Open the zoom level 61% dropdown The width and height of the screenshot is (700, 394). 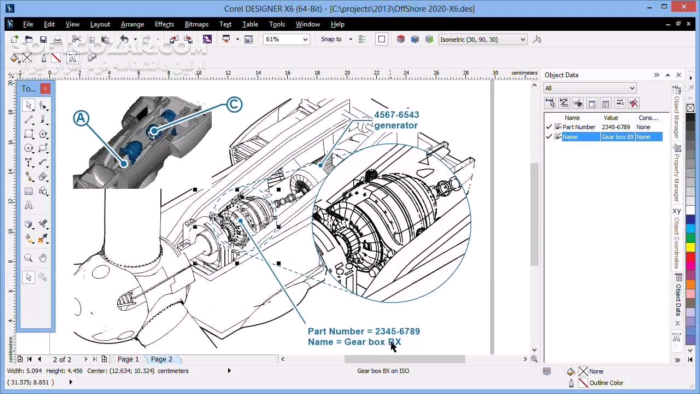pos(305,40)
